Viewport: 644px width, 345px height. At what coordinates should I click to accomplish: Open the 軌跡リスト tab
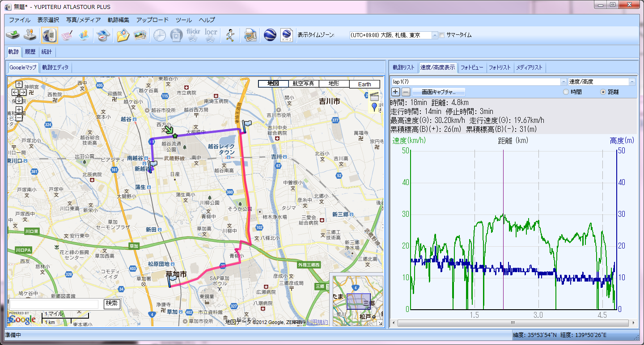click(x=404, y=67)
